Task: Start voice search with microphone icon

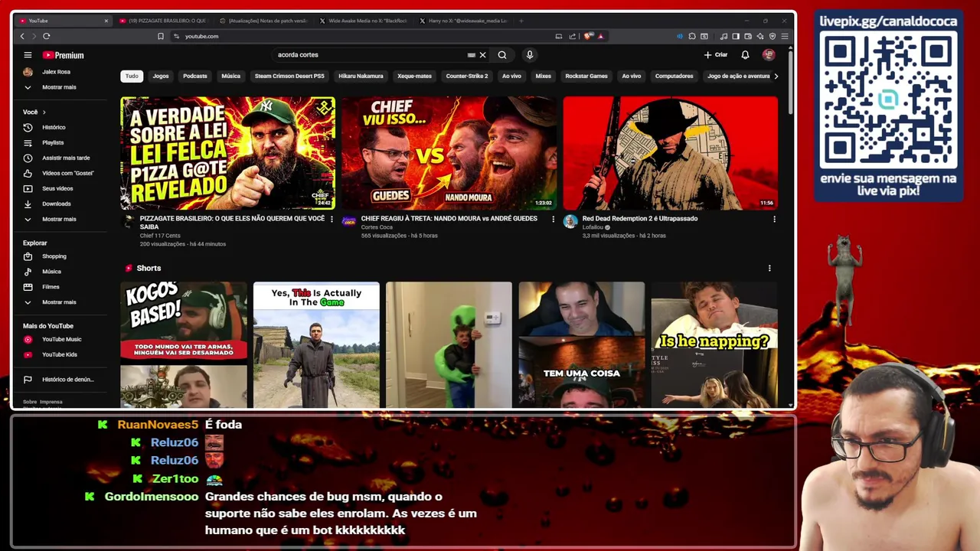Action: 529,55
